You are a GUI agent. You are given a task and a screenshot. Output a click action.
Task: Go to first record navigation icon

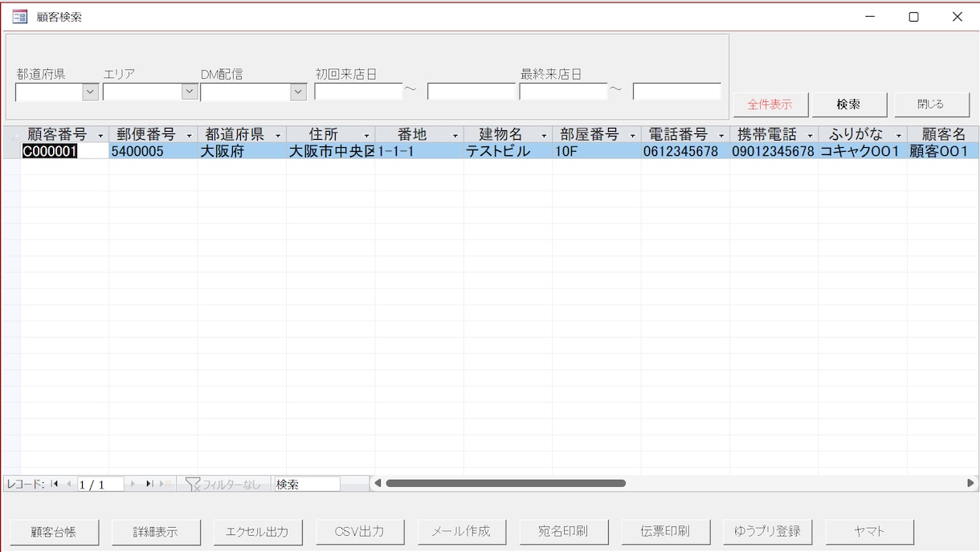pyautogui.click(x=55, y=484)
